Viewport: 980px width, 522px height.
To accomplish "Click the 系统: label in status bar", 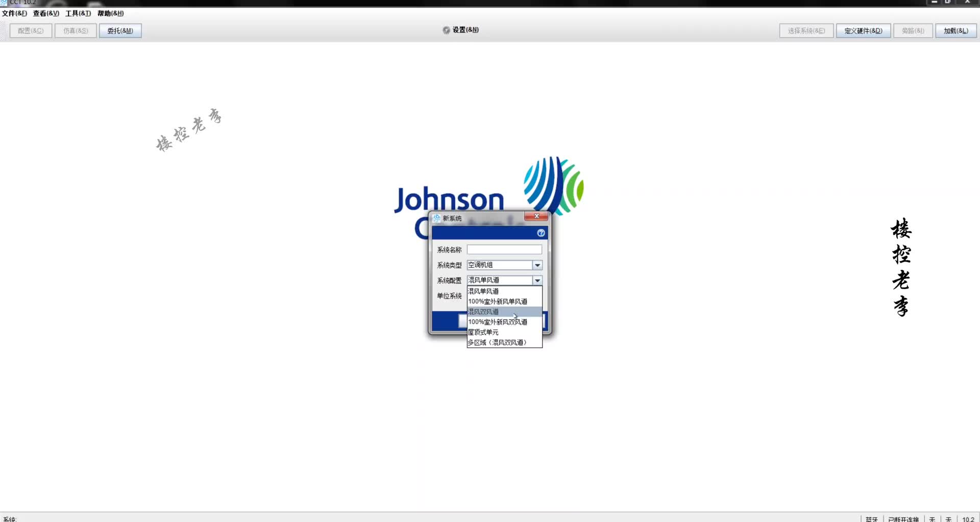I will point(10,519).
